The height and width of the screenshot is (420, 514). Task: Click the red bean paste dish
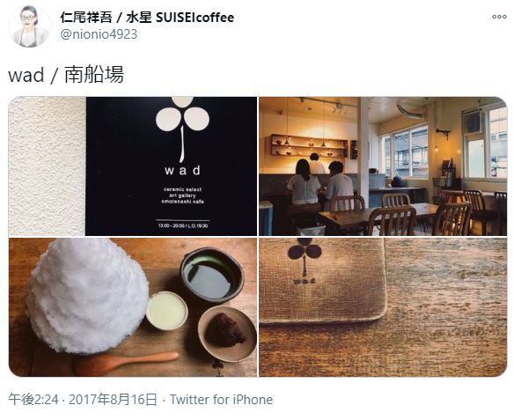227,334
